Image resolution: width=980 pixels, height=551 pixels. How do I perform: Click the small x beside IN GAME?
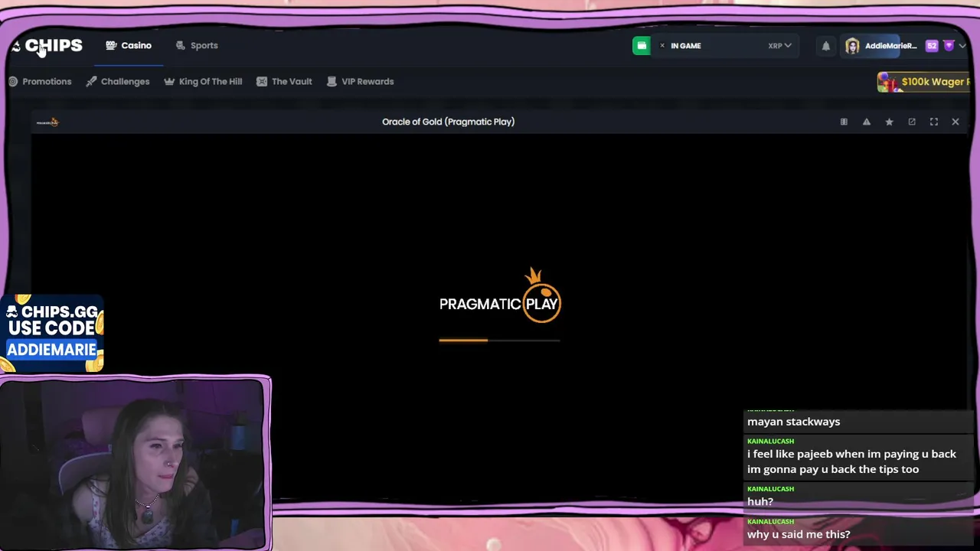(662, 46)
